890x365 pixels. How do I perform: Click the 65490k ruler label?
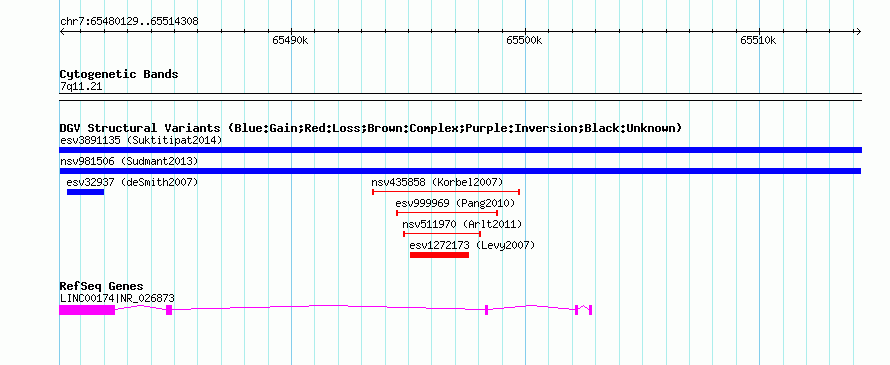click(290, 40)
